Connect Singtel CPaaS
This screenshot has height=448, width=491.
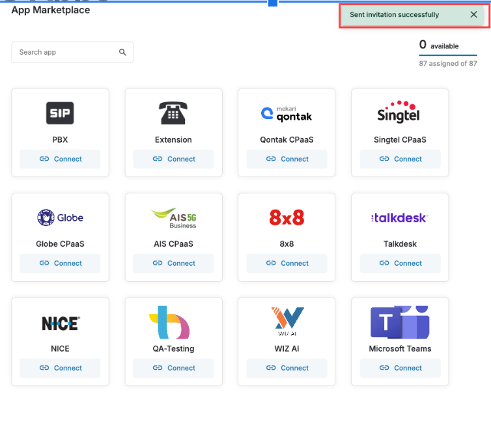tap(400, 159)
